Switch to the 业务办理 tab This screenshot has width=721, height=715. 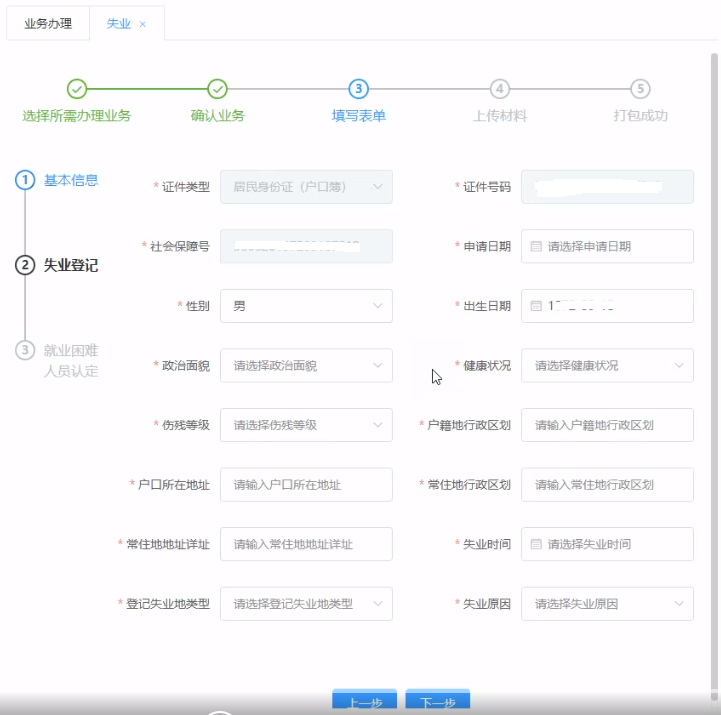click(x=48, y=23)
